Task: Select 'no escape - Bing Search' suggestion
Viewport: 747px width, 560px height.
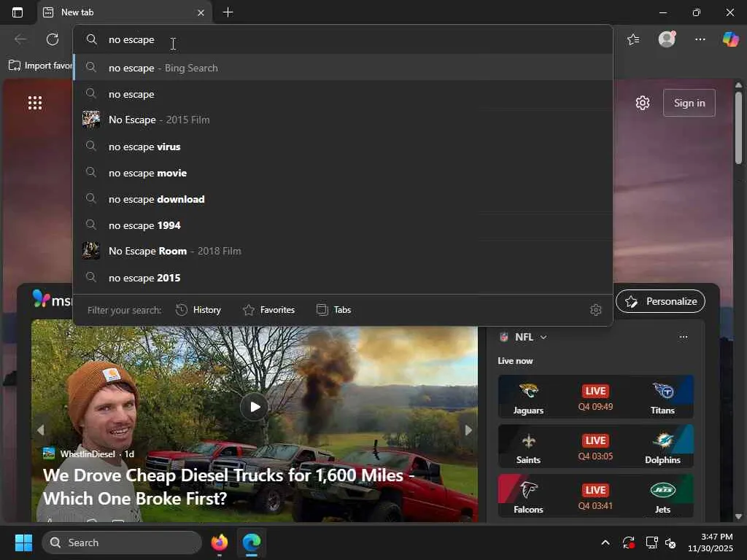Action: [343, 68]
